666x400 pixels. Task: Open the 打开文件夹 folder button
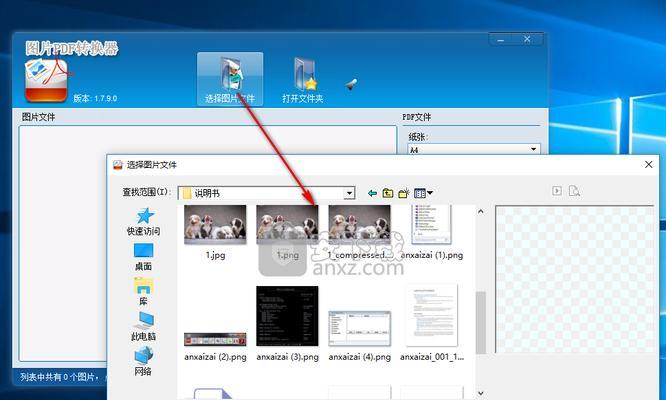tap(303, 81)
